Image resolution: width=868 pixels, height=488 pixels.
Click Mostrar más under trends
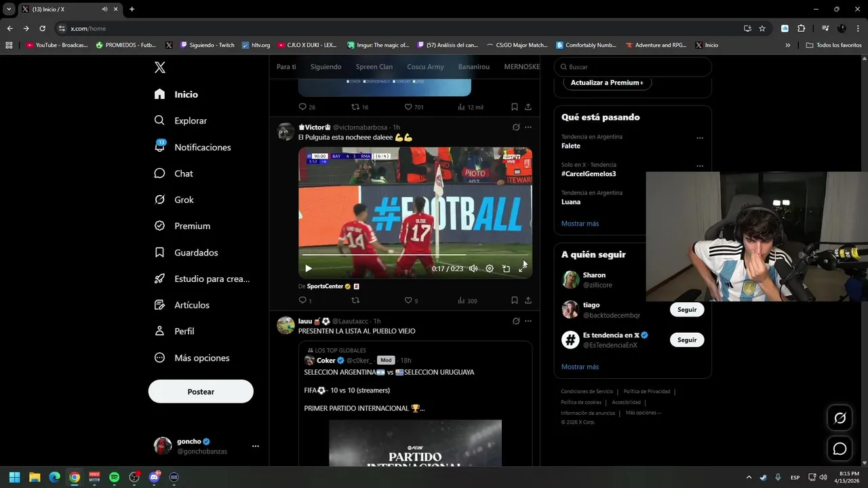(580, 224)
